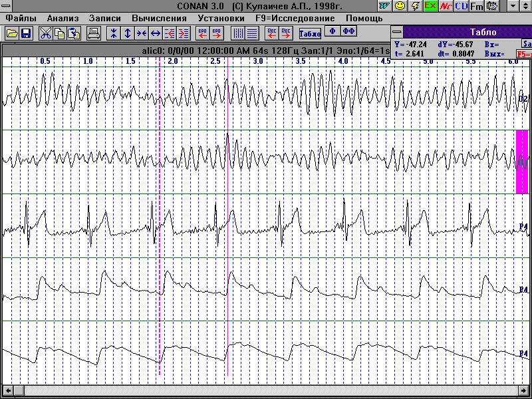The image size is (532, 399).
Task: Click the open file folder icon
Action: pos(12,33)
